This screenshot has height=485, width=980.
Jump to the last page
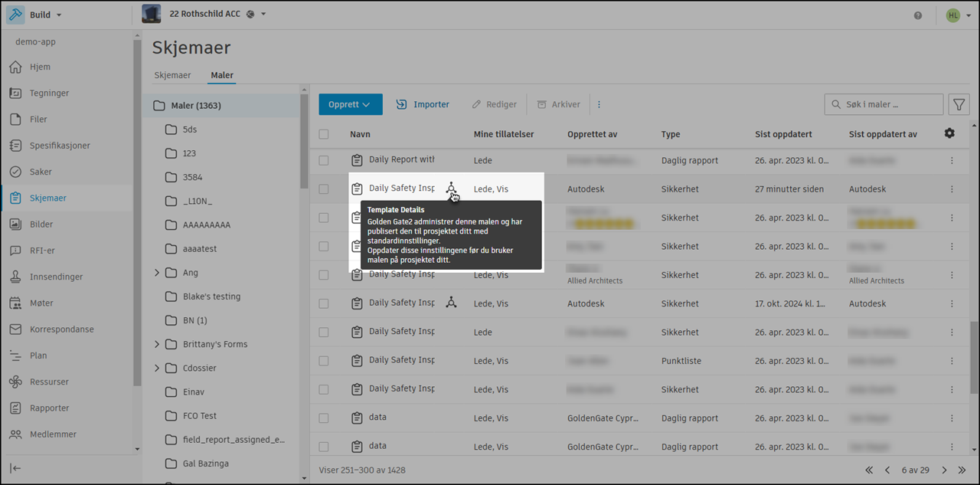(962, 470)
